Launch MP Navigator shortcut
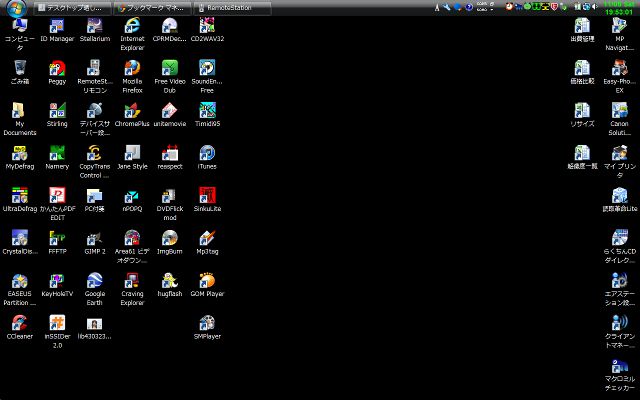640x400 pixels. point(620,35)
